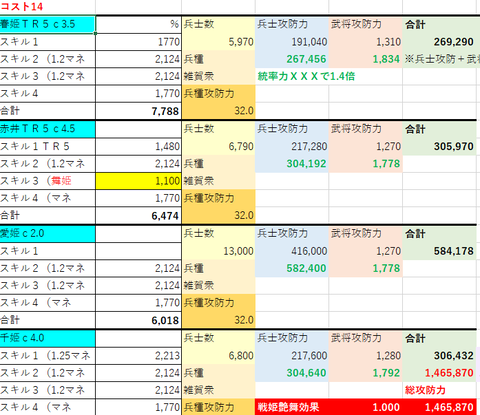Click 32.0 in the 春姫 block
This screenshot has width=480, height=415.
pos(218,111)
